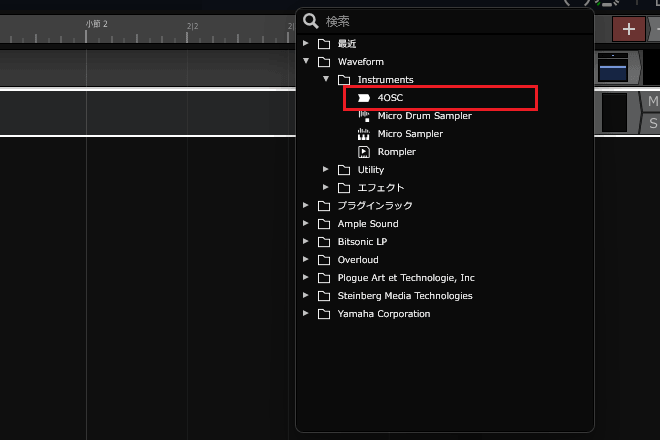Click the Rompler instrument icon
The height and width of the screenshot is (440, 660).
363,152
